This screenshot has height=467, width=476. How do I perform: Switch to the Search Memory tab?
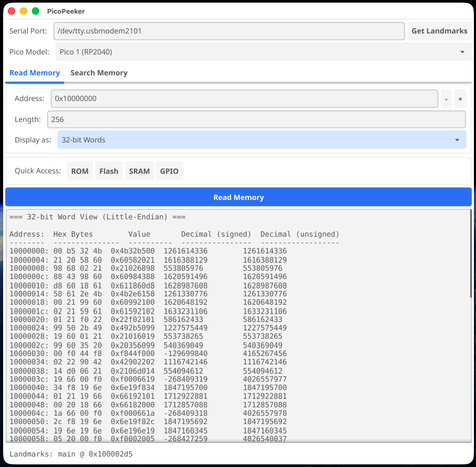coord(99,73)
